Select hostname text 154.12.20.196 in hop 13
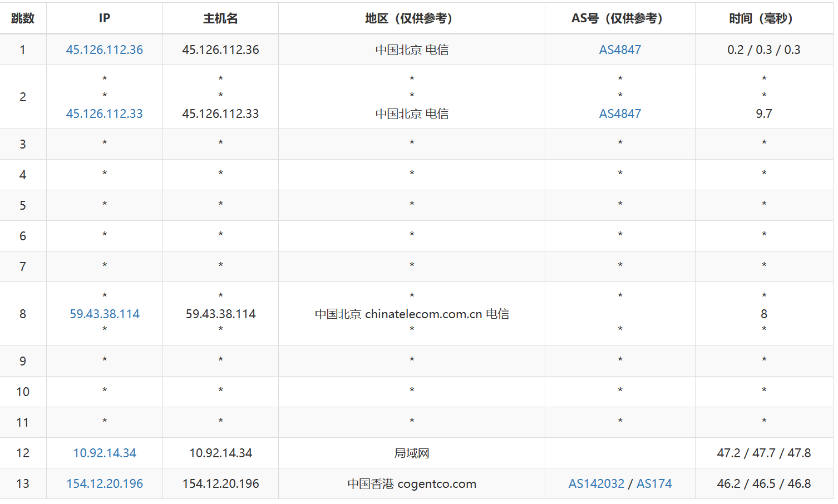Image resolution: width=838 pixels, height=504 pixels. click(x=220, y=483)
